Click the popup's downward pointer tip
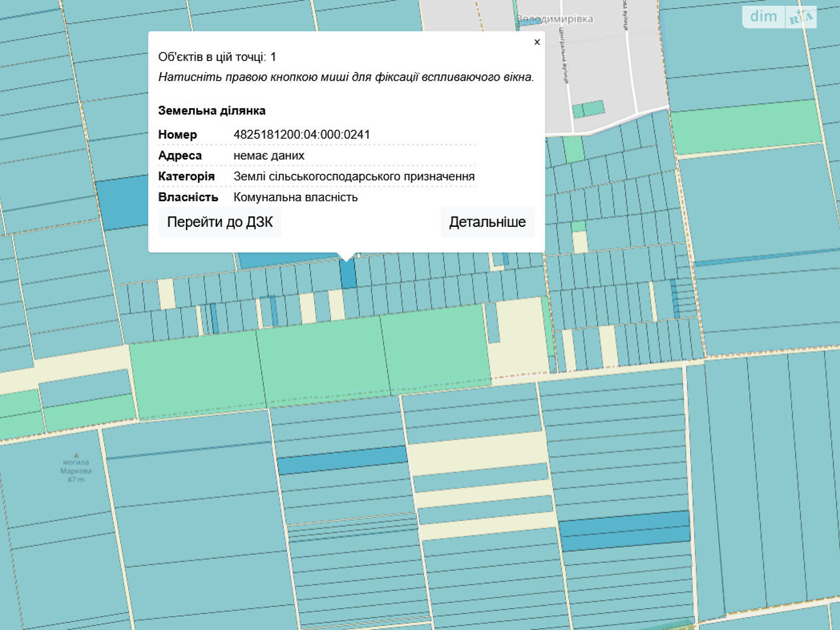Viewport: 840px width, 630px height. 346,258
